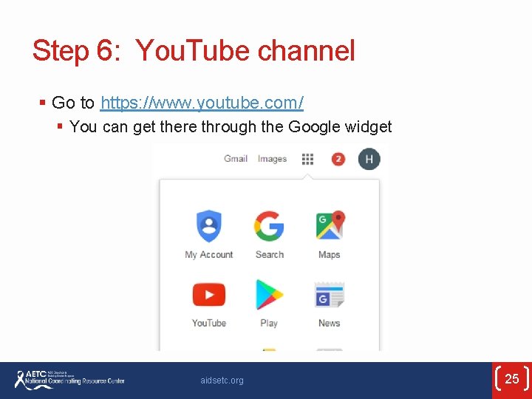532x399 pixels.
Task: Open the Google Search G icon
Action: tap(269, 226)
